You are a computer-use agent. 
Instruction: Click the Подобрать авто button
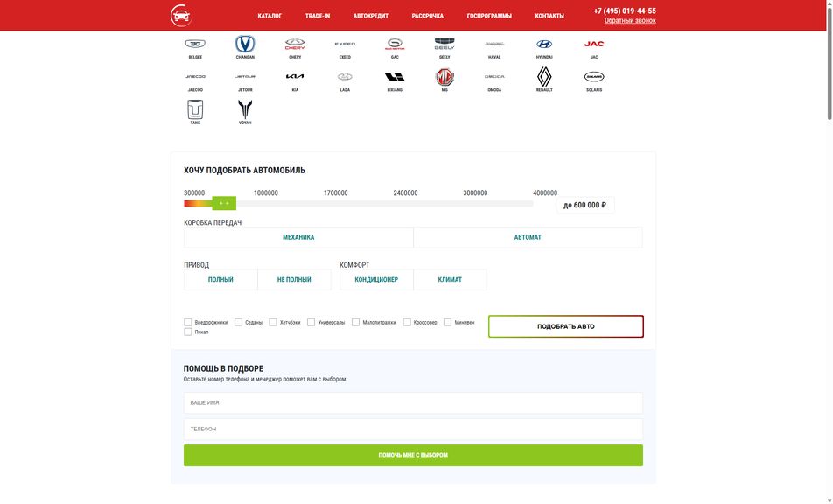566,326
